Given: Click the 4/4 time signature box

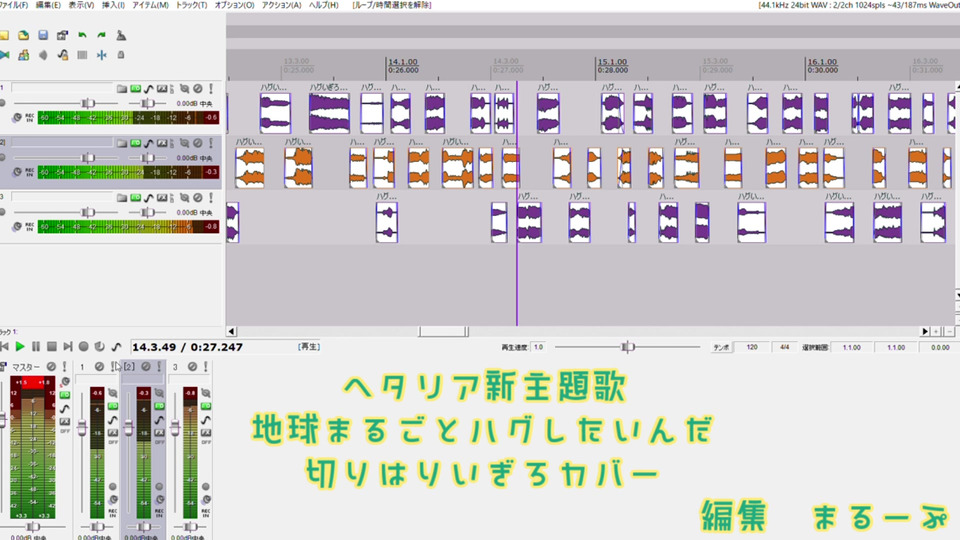Looking at the screenshot, I should (x=784, y=347).
